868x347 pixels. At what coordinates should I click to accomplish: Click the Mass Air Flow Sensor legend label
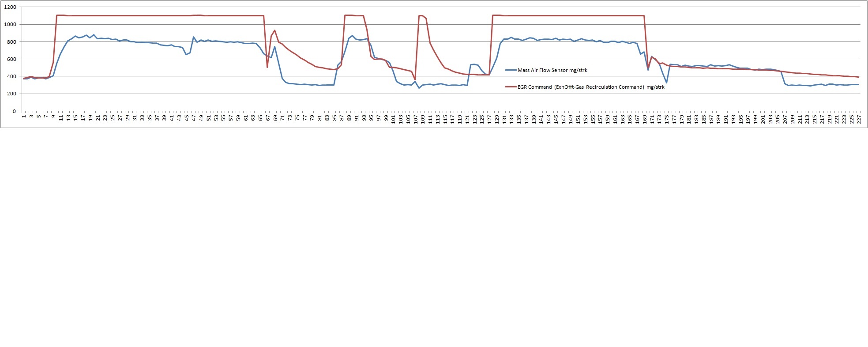[x=552, y=70]
